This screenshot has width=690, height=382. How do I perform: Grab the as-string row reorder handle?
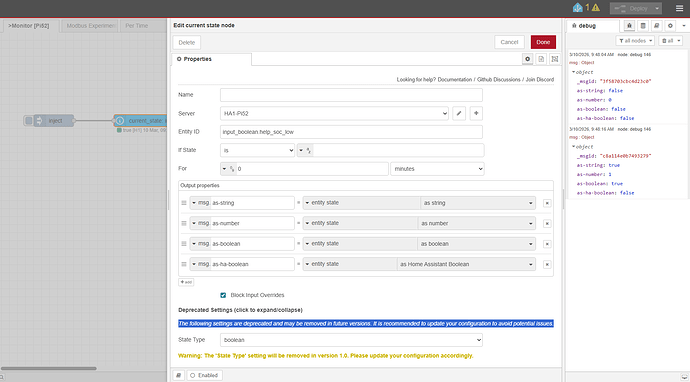pyautogui.click(x=184, y=203)
